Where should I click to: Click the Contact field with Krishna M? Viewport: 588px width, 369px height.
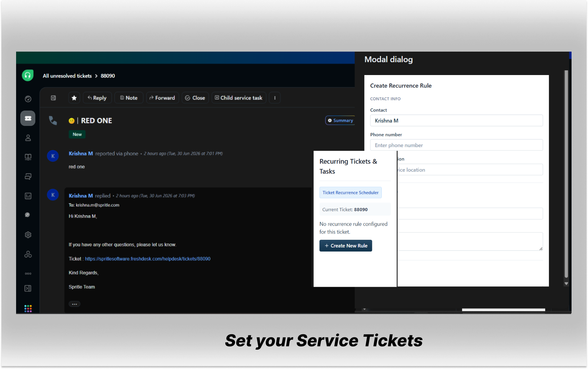pyautogui.click(x=456, y=120)
